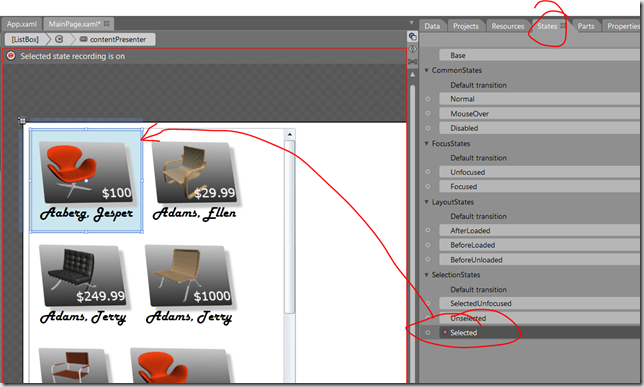The image size is (644, 387).
Task: Switch to XAML view icon
Action: pos(412,49)
